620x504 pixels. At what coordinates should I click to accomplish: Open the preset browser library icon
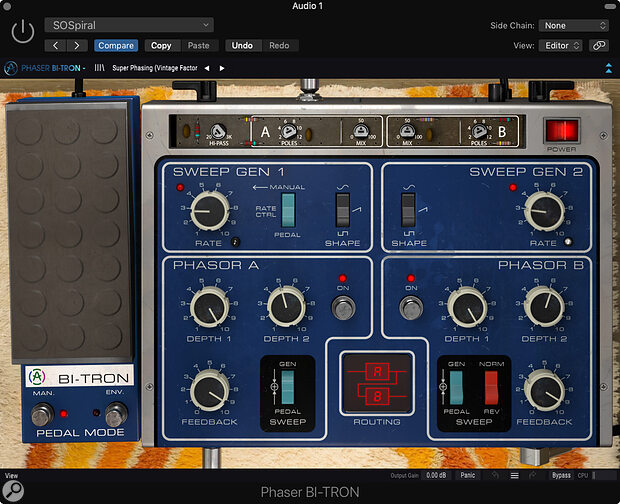click(x=99, y=68)
